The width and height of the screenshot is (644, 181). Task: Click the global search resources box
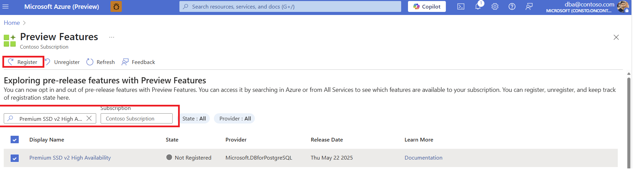(x=290, y=6)
